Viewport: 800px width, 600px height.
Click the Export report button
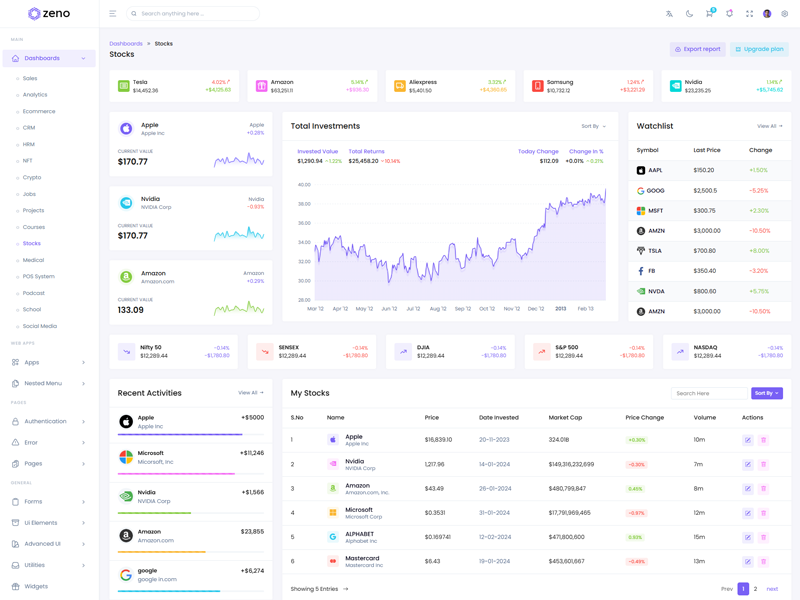tap(697, 49)
